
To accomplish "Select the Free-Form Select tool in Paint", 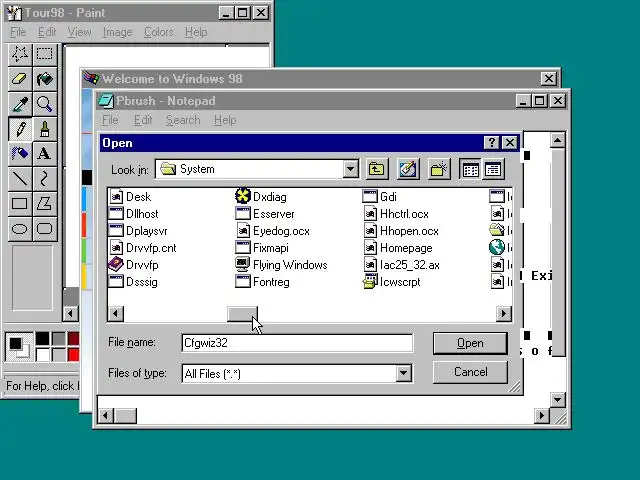I will (20, 54).
